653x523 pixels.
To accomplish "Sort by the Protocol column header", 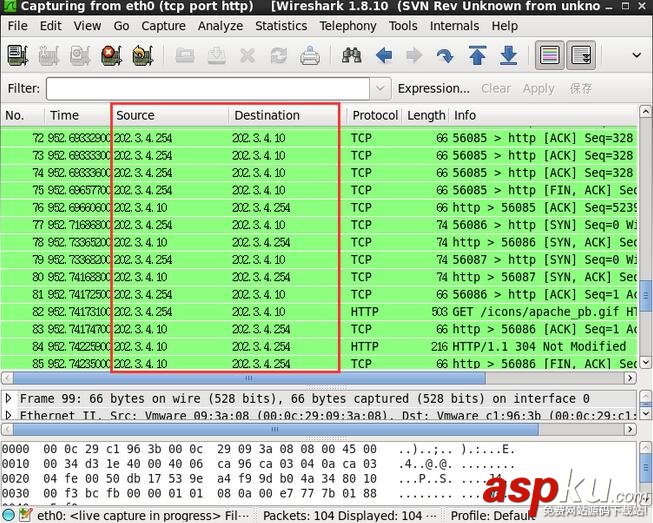I will point(374,115).
